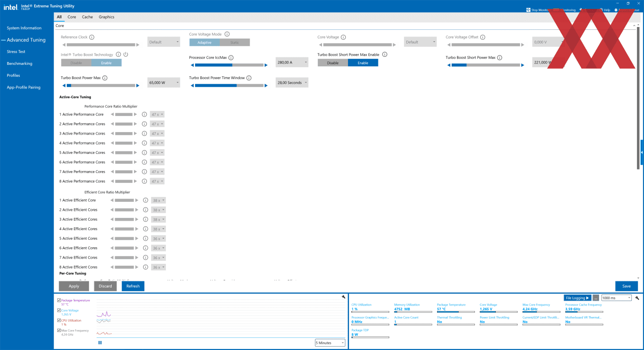This screenshot has width=644, height=350.
Task: Click info icon for 4 Active Performance Cores
Action: click(x=144, y=143)
